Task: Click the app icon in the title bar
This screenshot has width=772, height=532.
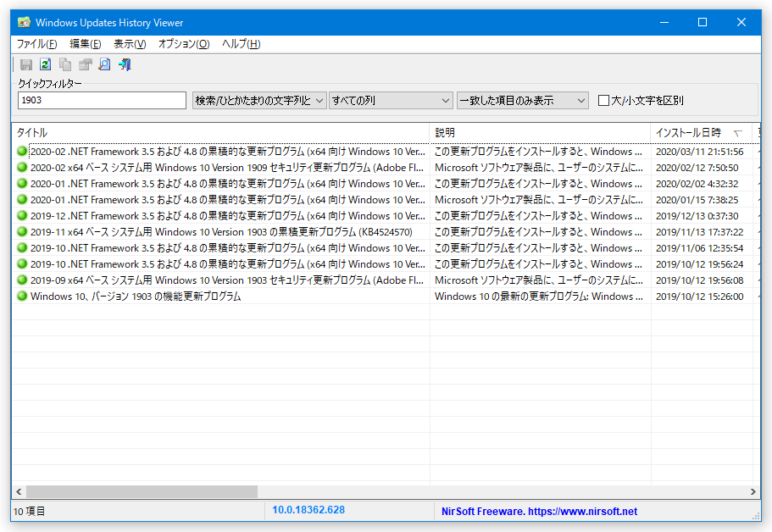Action: coord(24,23)
